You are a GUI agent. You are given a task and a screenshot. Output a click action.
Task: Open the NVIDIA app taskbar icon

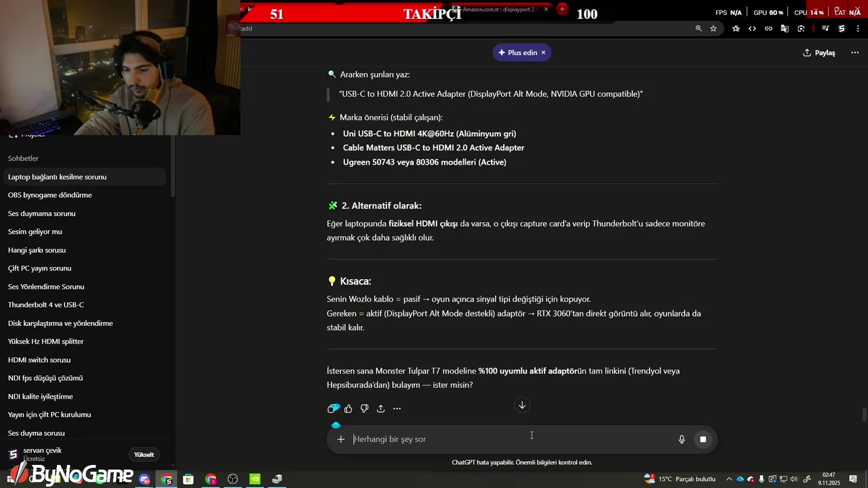click(255, 479)
